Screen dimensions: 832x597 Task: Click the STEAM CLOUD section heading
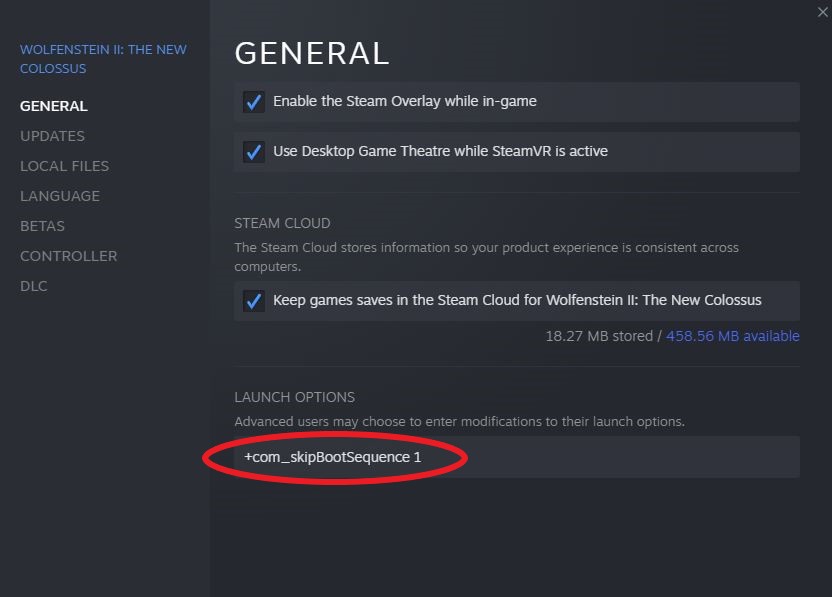click(282, 223)
